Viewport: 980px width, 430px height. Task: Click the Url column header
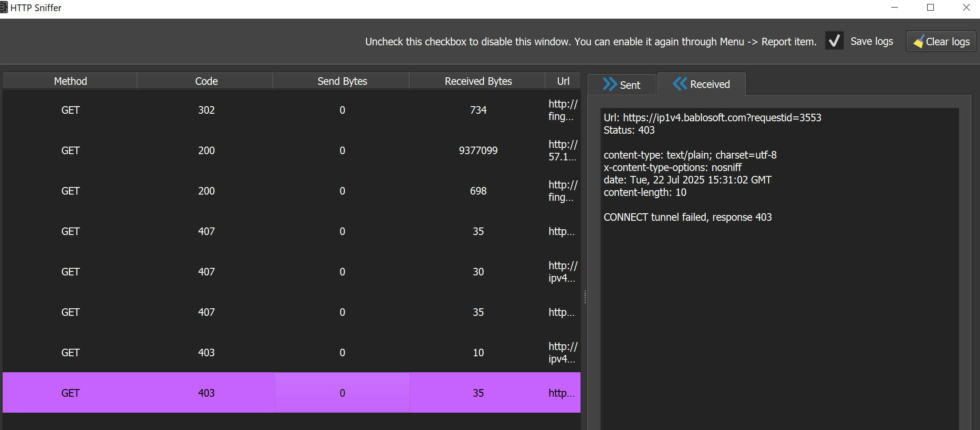click(563, 81)
